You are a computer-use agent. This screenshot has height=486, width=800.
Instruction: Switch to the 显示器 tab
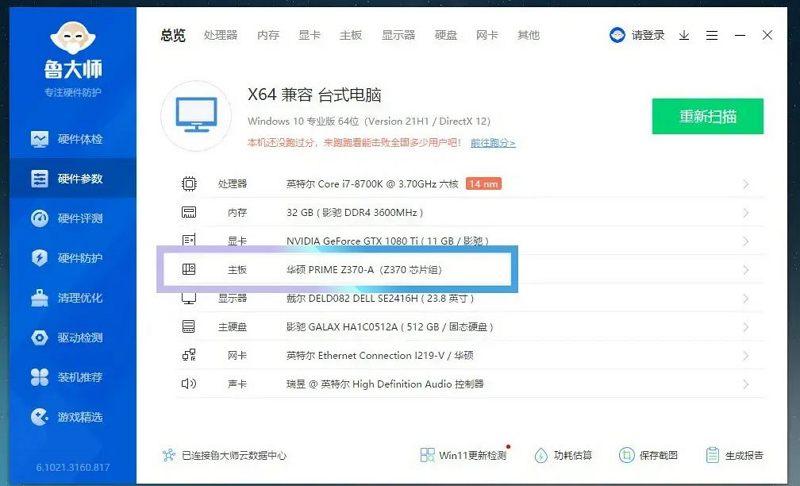pyautogui.click(x=398, y=35)
